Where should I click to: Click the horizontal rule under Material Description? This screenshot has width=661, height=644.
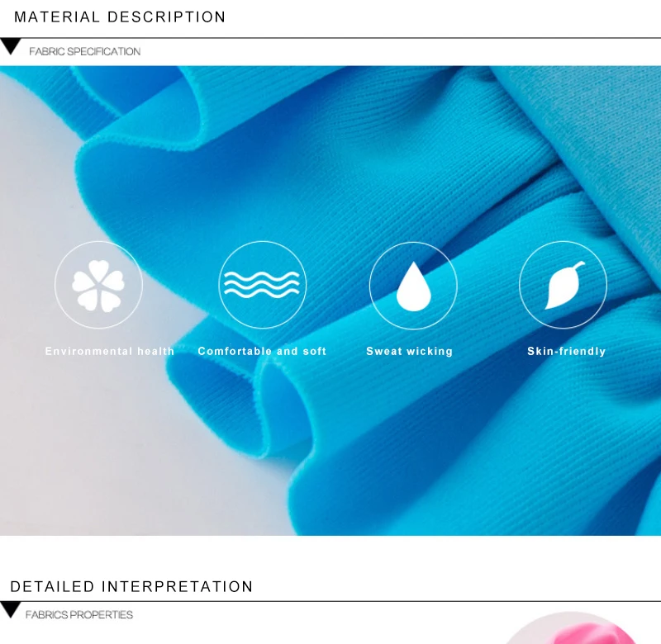click(x=330, y=38)
